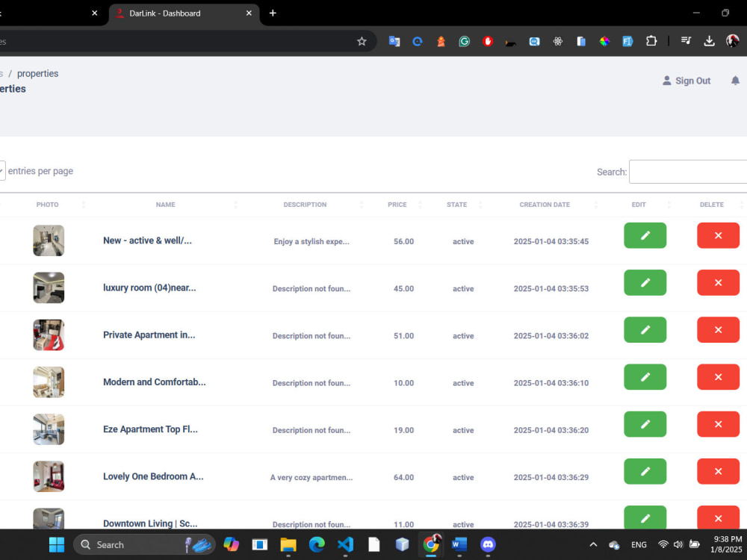Click the 'Downtown Living | Sc...' name
Image resolution: width=747 pixels, height=560 pixels.
pyautogui.click(x=150, y=523)
